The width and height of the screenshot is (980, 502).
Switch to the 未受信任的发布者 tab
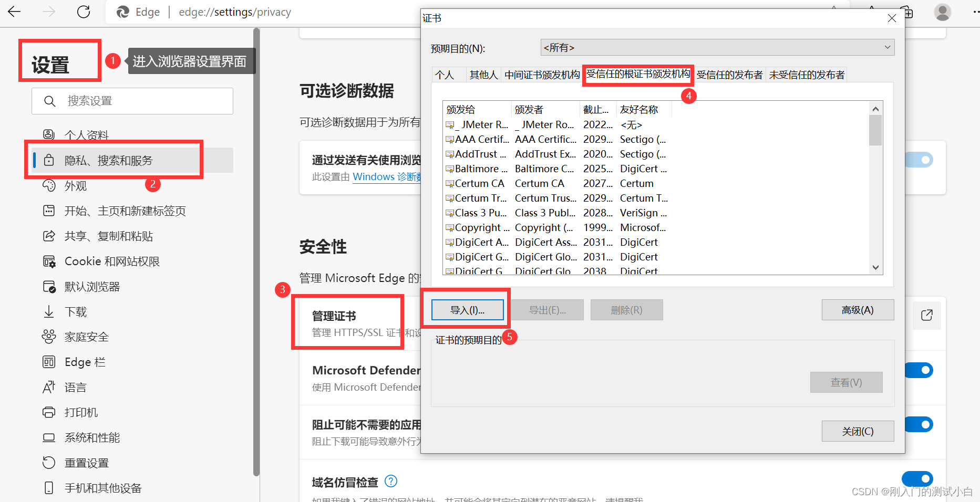[807, 75]
